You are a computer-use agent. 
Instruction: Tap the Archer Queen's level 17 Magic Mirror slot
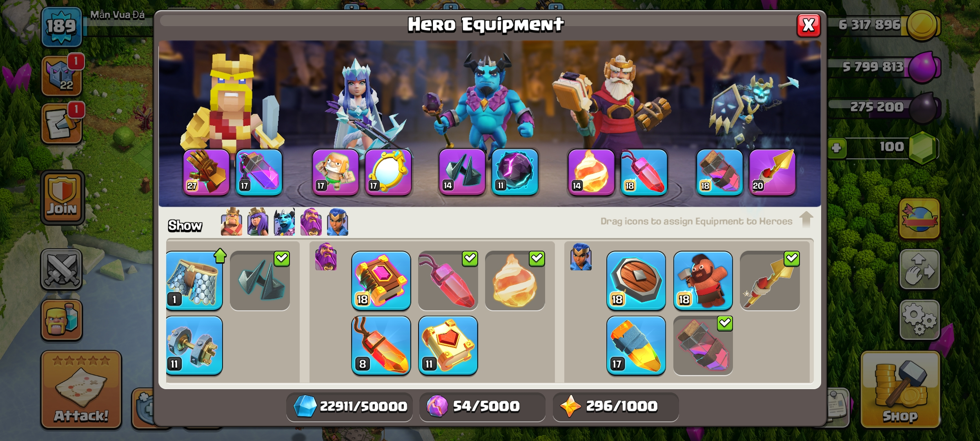pyautogui.click(x=388, y=172)
